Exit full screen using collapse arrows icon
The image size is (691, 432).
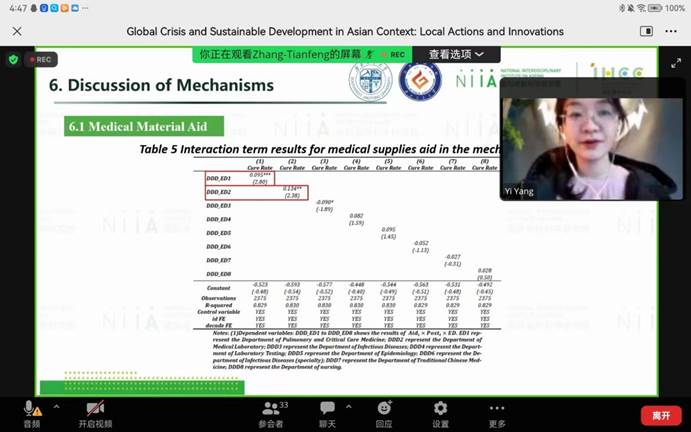click(x=675, y=62)
